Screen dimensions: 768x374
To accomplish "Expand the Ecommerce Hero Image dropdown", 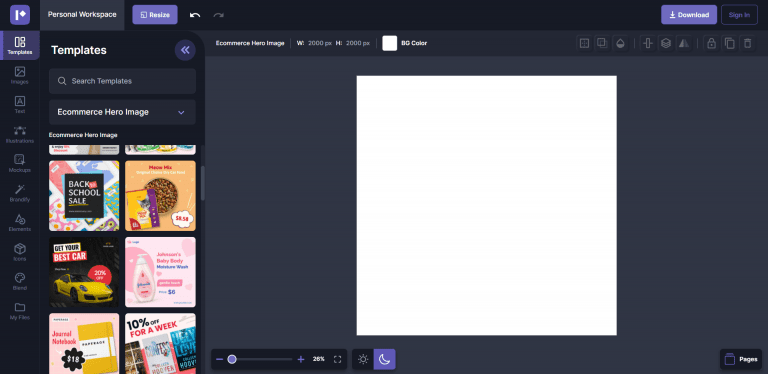I will click(122, 112).
